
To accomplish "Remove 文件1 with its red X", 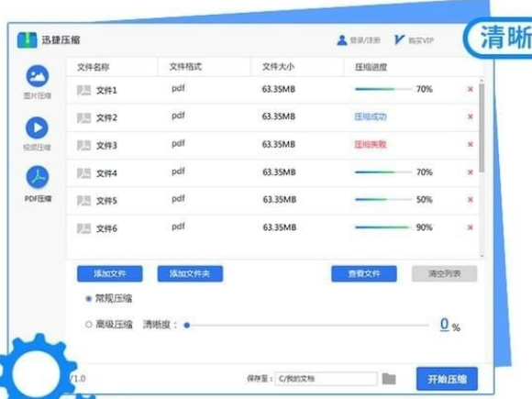I will pyautogui.click(x=471, y=89).
